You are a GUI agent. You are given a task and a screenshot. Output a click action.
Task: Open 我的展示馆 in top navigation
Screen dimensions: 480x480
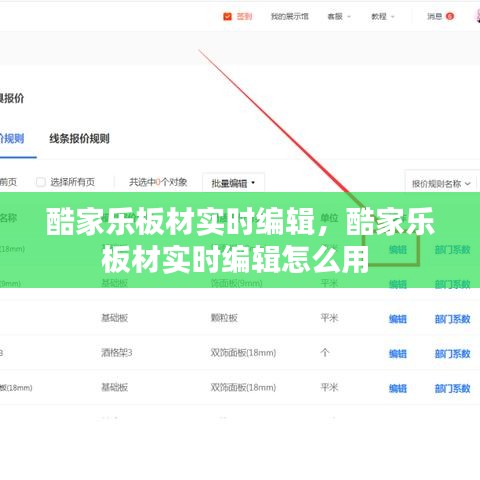tap(290, 16)
